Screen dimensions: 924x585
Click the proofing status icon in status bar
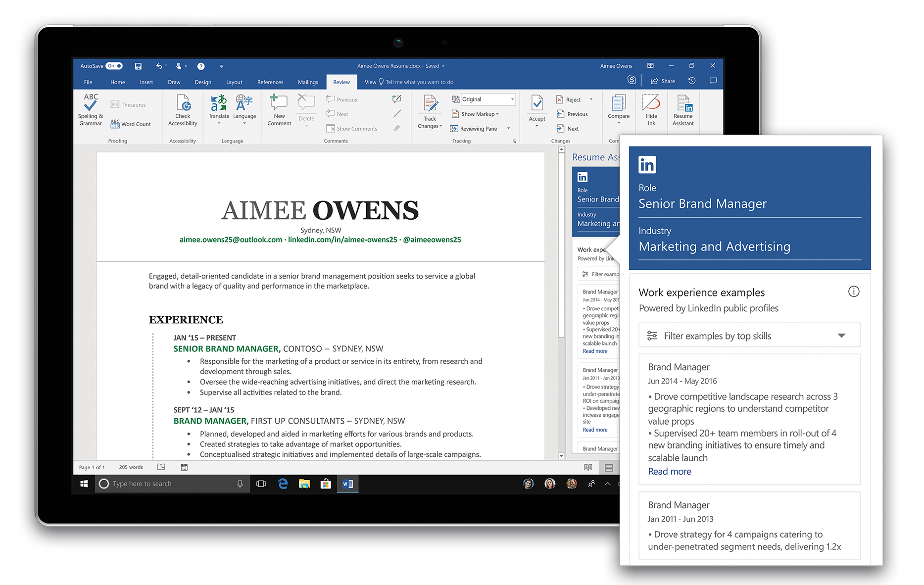[161, 467]
